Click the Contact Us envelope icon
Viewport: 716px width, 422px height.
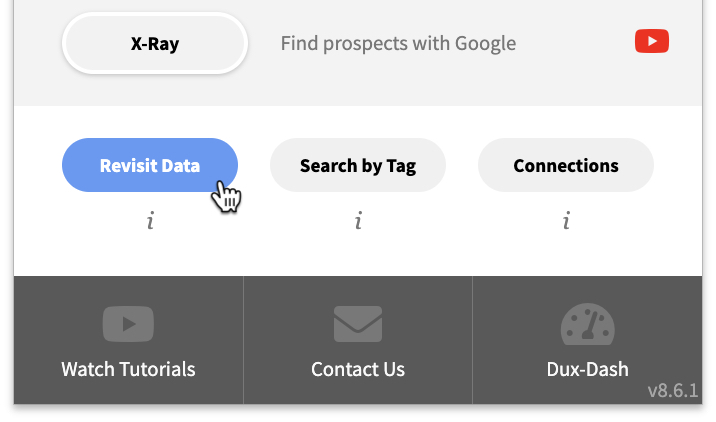tap(358, 324)
